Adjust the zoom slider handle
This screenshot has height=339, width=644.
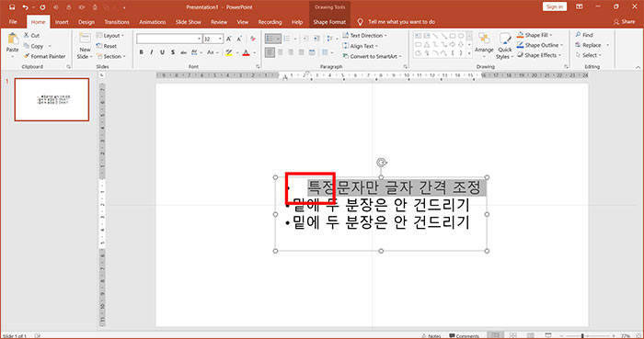pos(582,335)
